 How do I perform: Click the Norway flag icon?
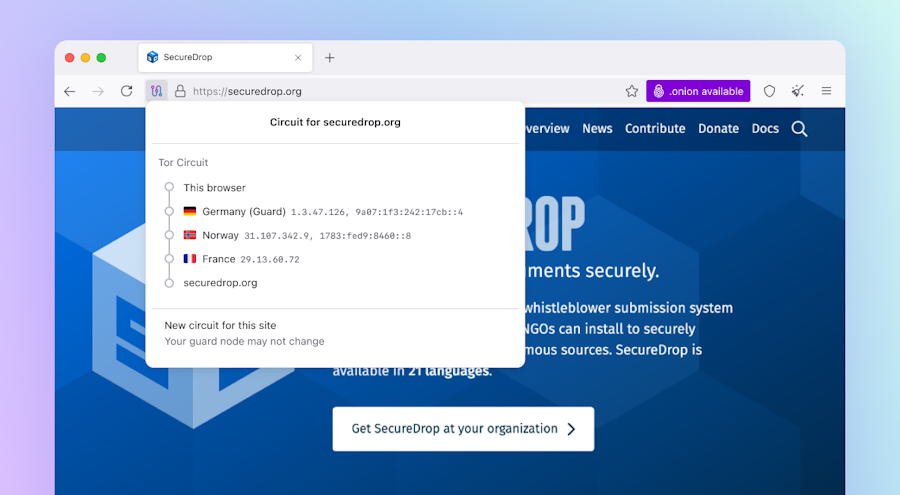pos(189,235)
